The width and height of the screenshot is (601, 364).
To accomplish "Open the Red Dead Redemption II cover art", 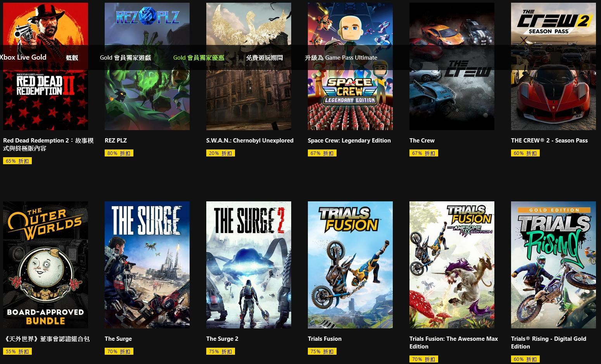I will (x=46, y=66).
